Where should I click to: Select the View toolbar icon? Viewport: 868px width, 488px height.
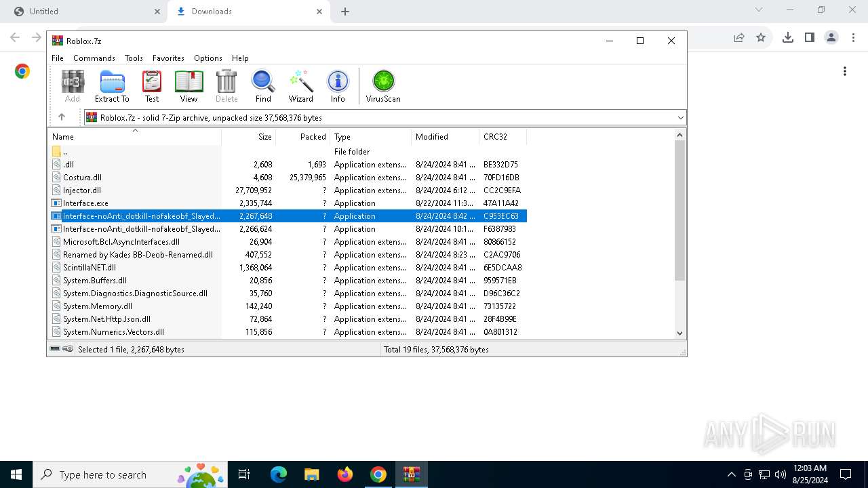[189, 86]
